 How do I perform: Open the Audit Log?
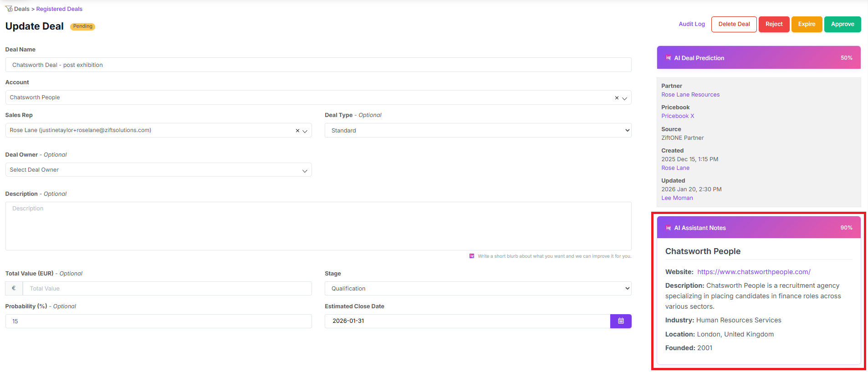point(691,24)
